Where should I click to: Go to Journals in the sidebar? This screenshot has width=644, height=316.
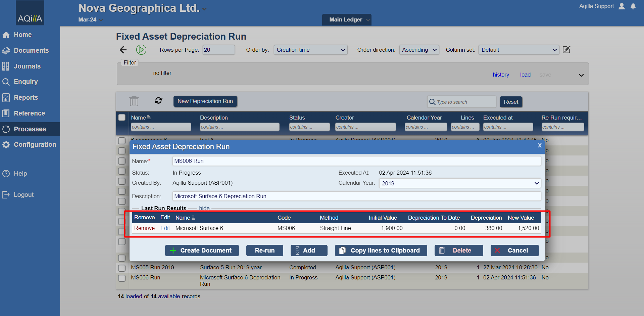27,66
